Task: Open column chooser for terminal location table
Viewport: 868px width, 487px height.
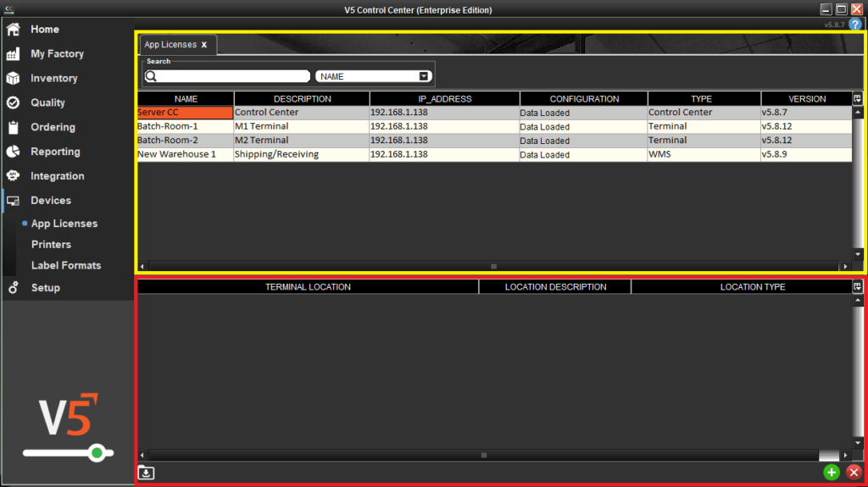Action: [857, 286]
